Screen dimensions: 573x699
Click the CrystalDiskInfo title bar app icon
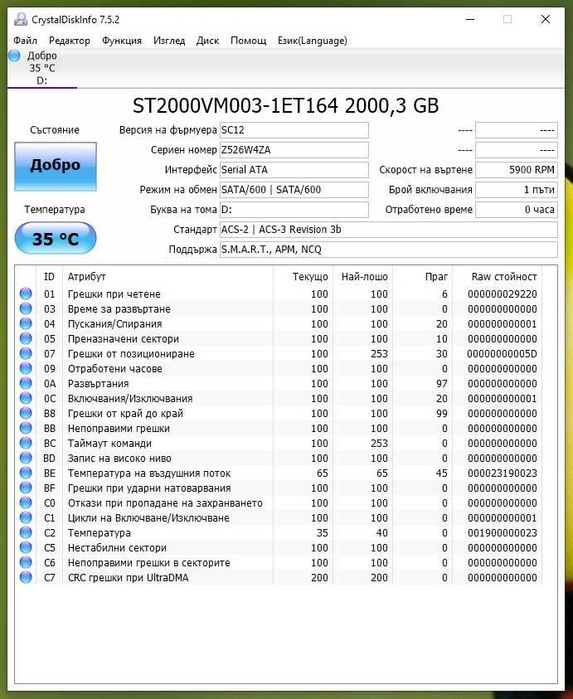coord(20,20)
